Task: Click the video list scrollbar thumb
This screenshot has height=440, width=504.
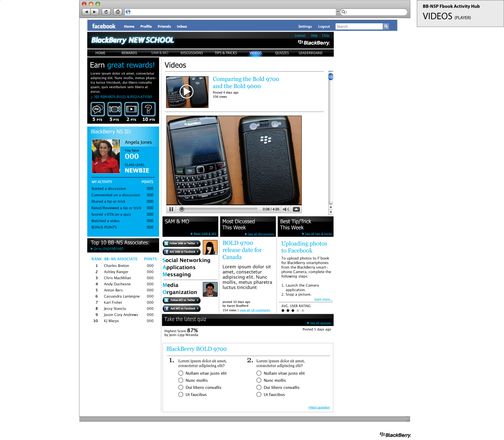Action: pos(331,76)
